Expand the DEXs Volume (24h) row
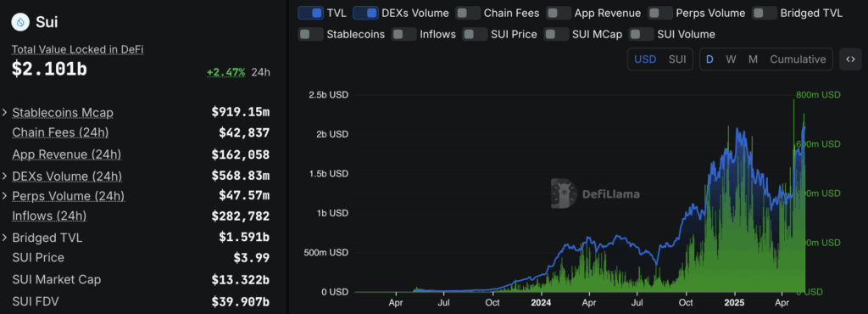 [5, 177]
